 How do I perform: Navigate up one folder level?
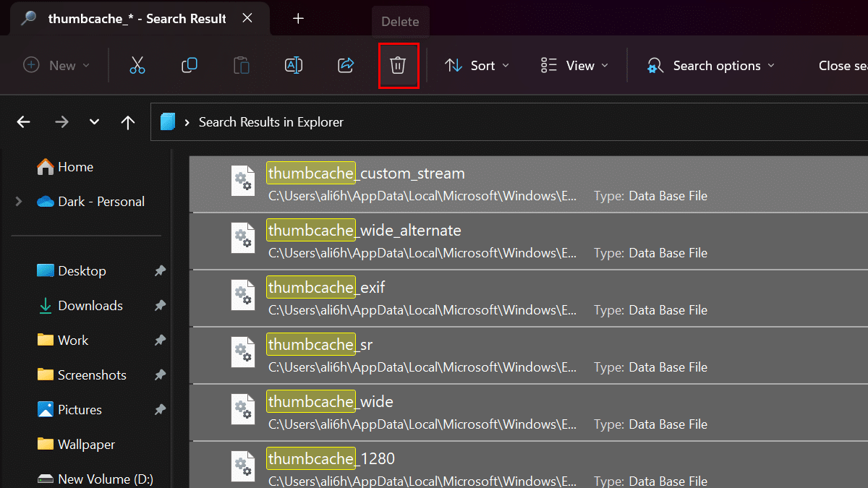128,122
